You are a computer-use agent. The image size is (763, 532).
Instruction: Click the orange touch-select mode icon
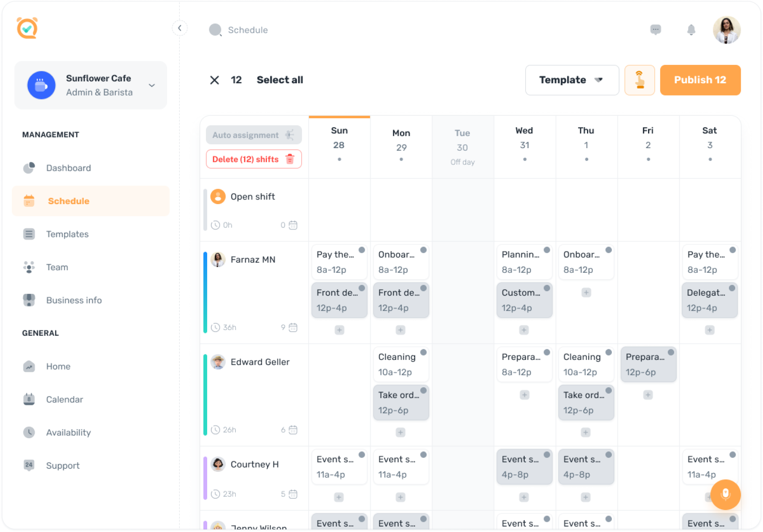click(639, 80)
